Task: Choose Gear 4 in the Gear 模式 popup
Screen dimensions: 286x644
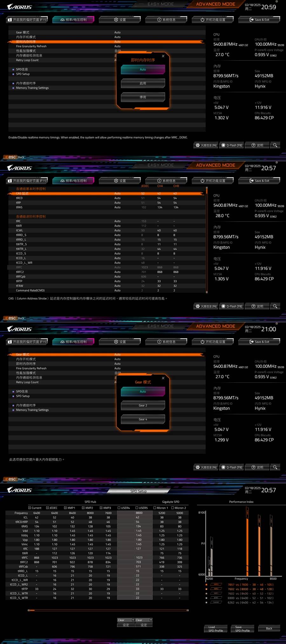Action: pyautogui.click(x=143, y=419)
